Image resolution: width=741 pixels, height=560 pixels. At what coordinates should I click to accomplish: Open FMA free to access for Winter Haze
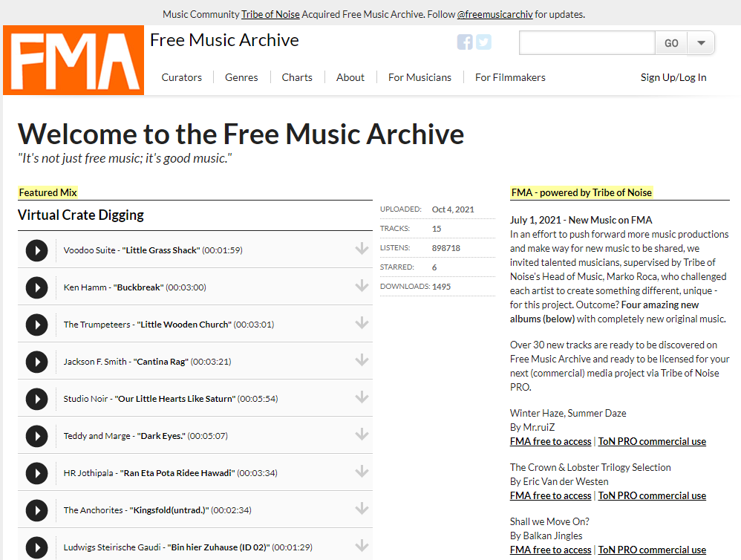coord(550,441)
